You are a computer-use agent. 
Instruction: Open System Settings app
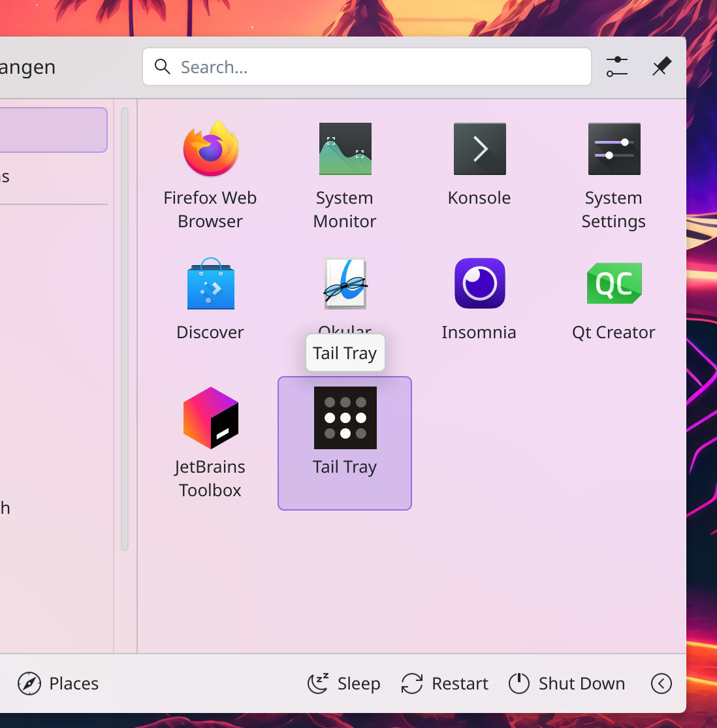tap(613, 175)
